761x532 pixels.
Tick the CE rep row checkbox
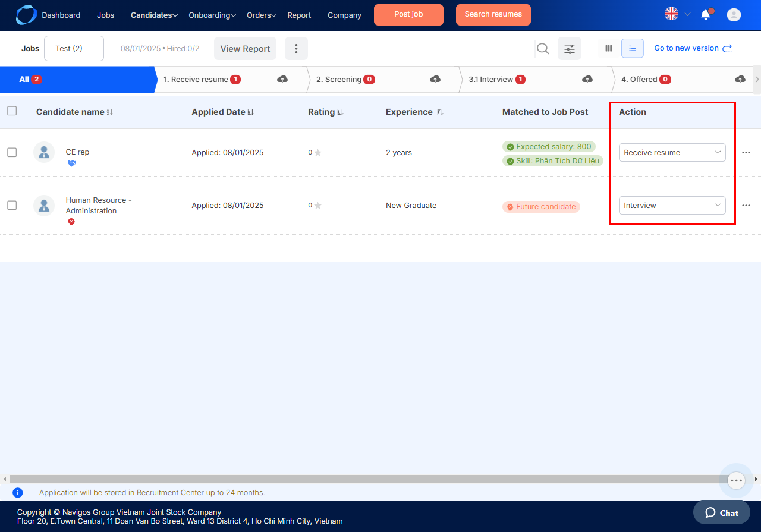[x=12, y=152]
